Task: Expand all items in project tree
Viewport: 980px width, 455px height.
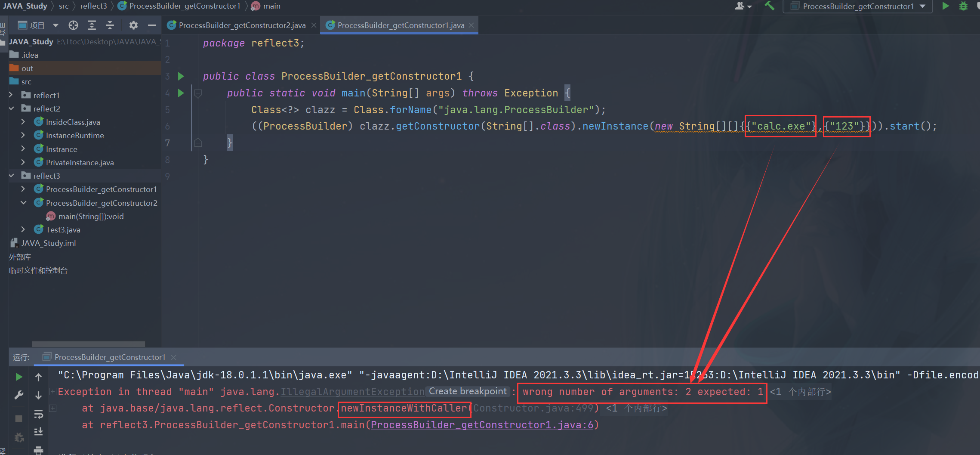Action: (x=92, y=25)
